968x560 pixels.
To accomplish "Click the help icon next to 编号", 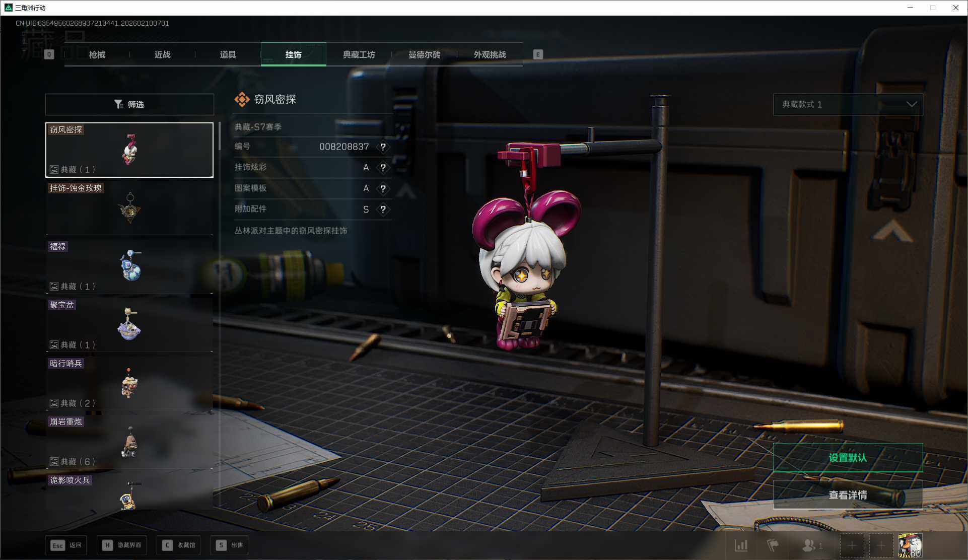I will point(383,147).
